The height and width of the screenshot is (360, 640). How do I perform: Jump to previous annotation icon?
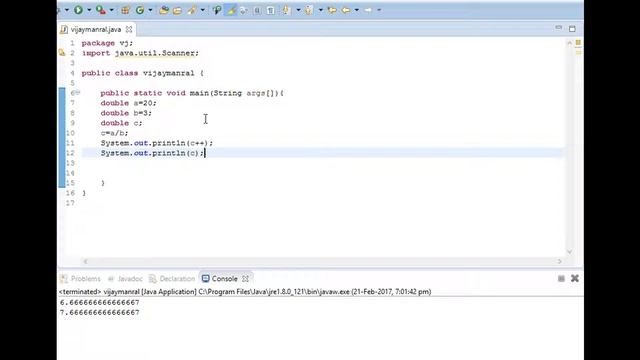pyautogui.click(x=309, y=10)
